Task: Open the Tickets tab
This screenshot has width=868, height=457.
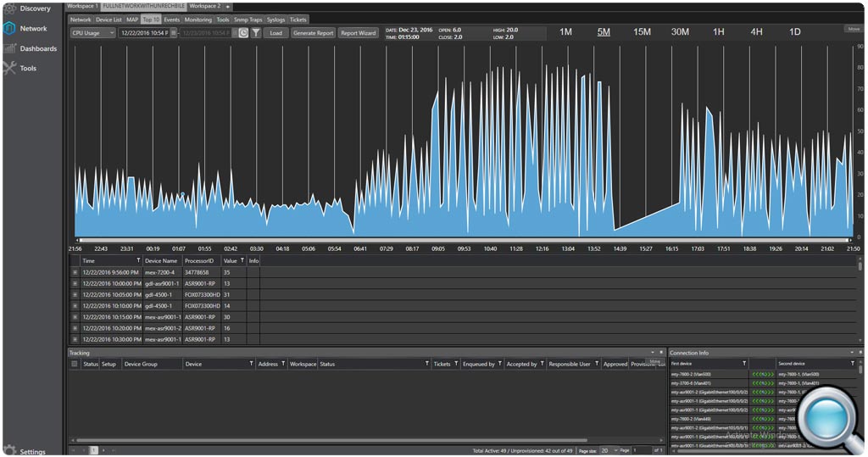Action: coord(298,20)
